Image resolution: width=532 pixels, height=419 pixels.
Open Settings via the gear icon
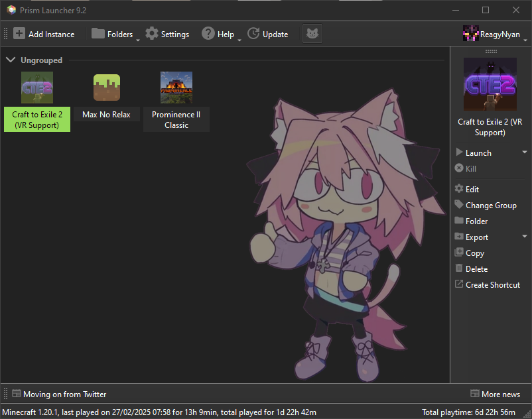tap(152, 34)
